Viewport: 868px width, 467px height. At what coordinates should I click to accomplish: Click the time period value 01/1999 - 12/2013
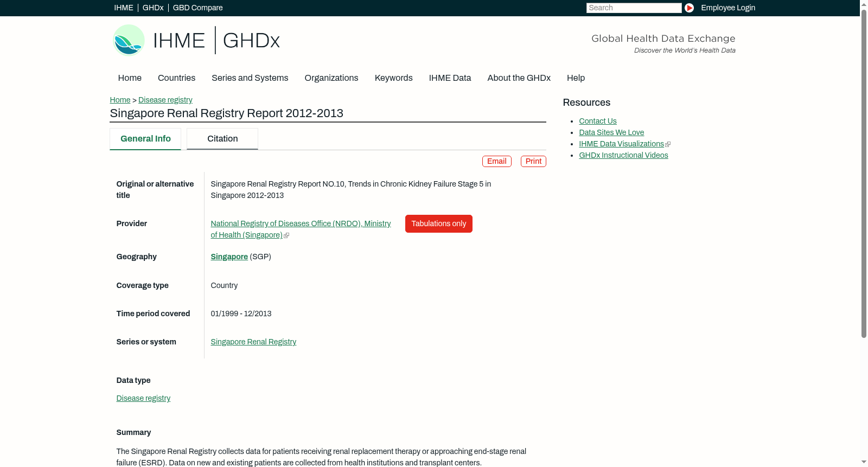point(241,314)
